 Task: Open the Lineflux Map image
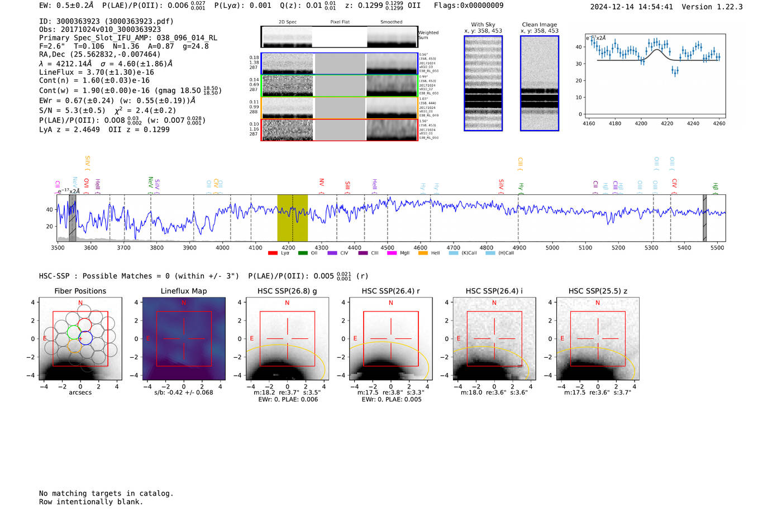184,339
